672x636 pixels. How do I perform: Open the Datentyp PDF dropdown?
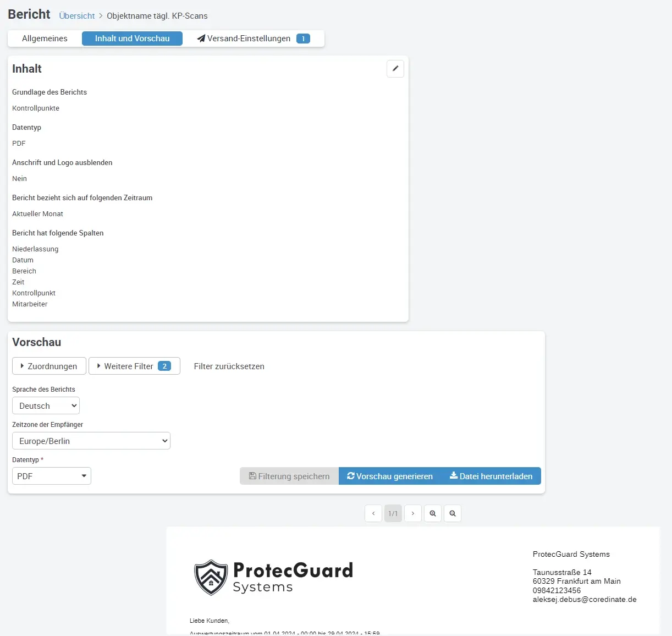tap(52, 476)
